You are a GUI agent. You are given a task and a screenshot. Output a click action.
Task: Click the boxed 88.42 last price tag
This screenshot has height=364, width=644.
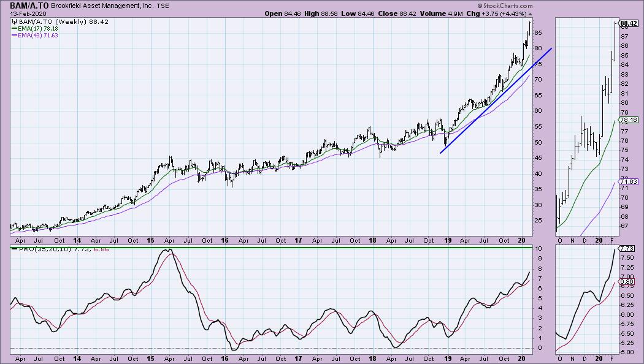tap(629, 23)
